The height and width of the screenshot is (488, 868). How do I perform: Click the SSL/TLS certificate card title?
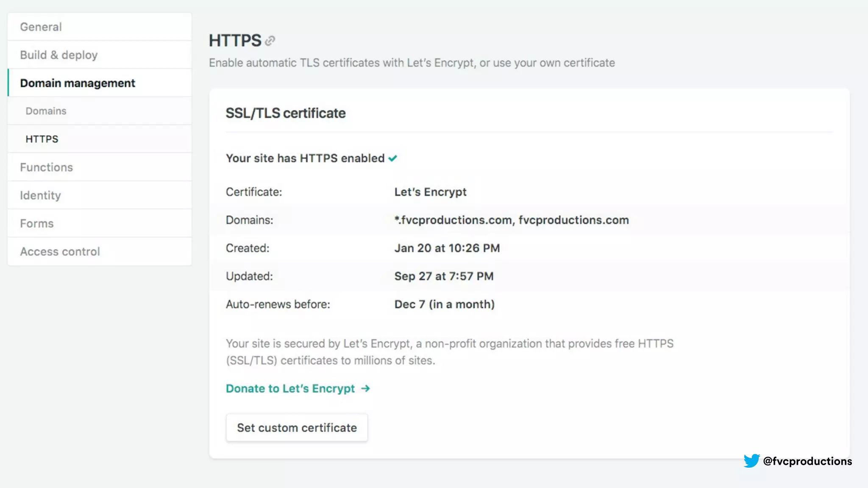[x=285, y=113]
